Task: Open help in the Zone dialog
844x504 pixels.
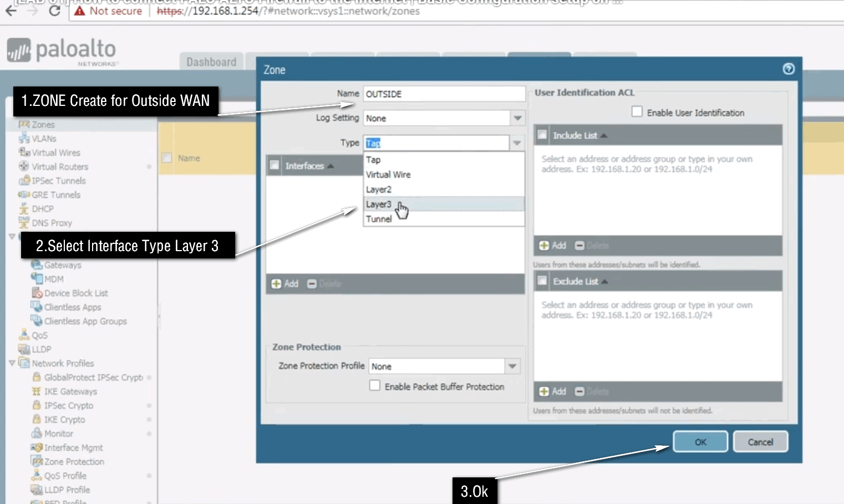Action: (789, 69)
